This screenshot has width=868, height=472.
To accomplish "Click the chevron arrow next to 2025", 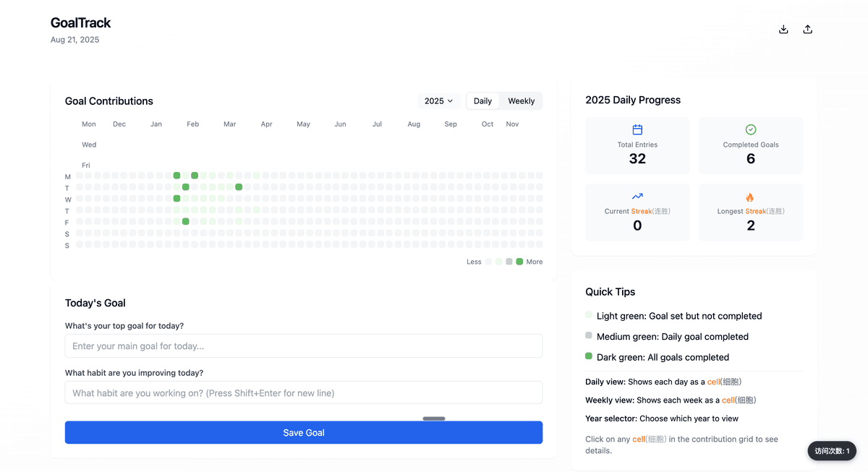I will 450,101.
